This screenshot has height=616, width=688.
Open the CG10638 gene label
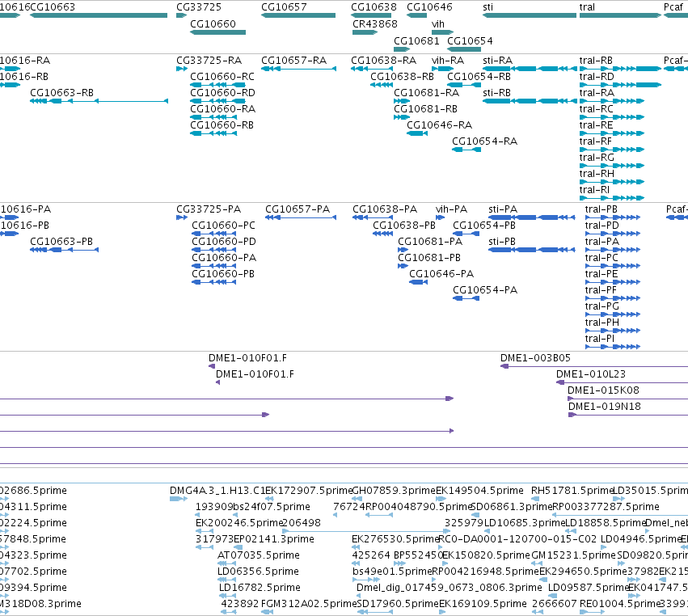coord(374,7)
